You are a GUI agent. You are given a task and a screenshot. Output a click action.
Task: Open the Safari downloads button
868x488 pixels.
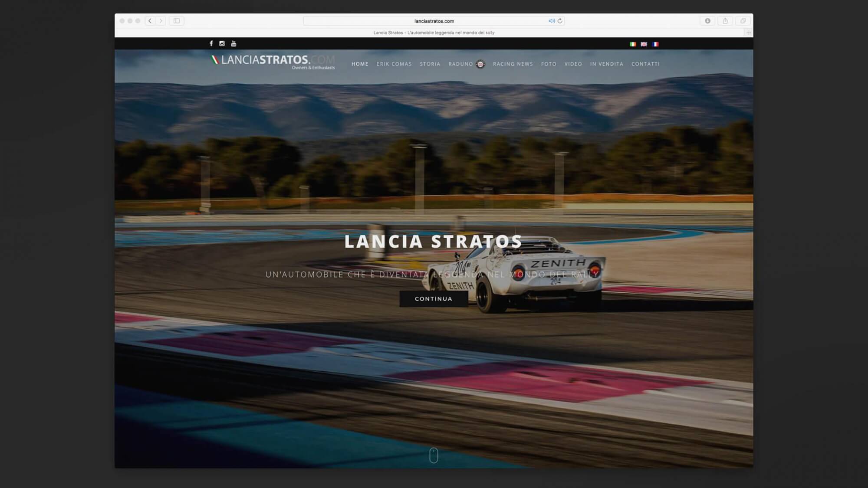pos(707,21)
